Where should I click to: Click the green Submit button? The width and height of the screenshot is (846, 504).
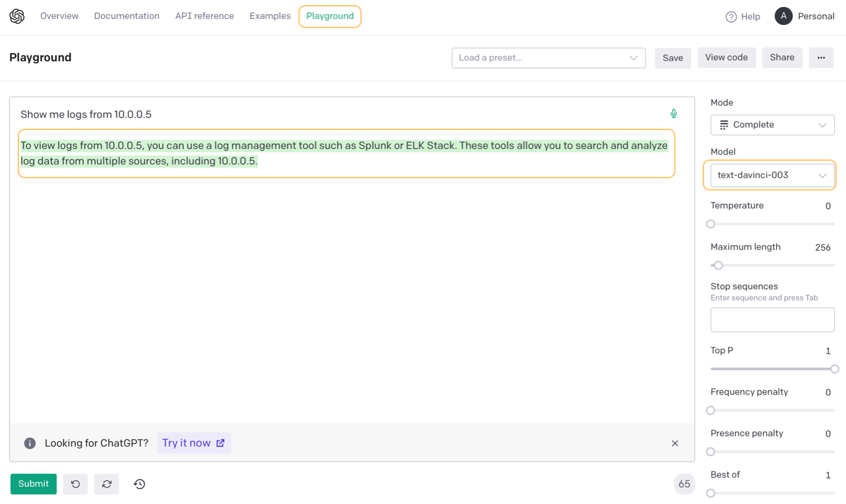34,484
